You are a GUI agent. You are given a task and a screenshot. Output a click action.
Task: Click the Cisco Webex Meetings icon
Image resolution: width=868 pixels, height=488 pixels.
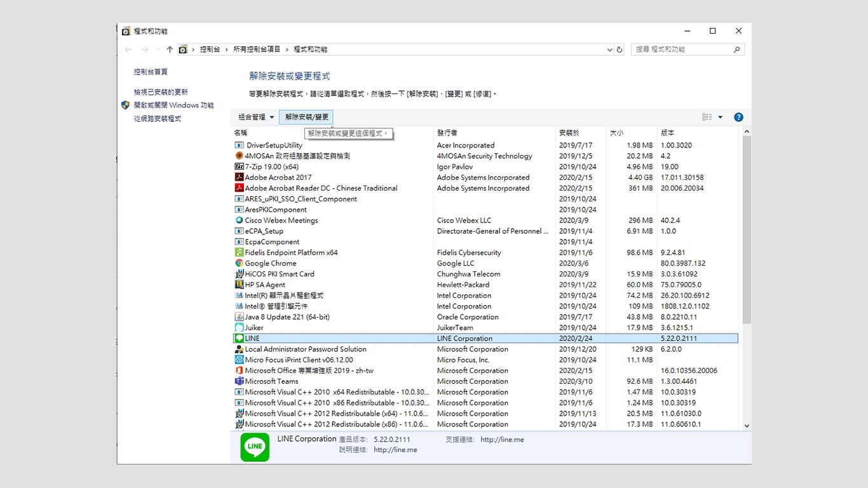[x=240, y=220]
